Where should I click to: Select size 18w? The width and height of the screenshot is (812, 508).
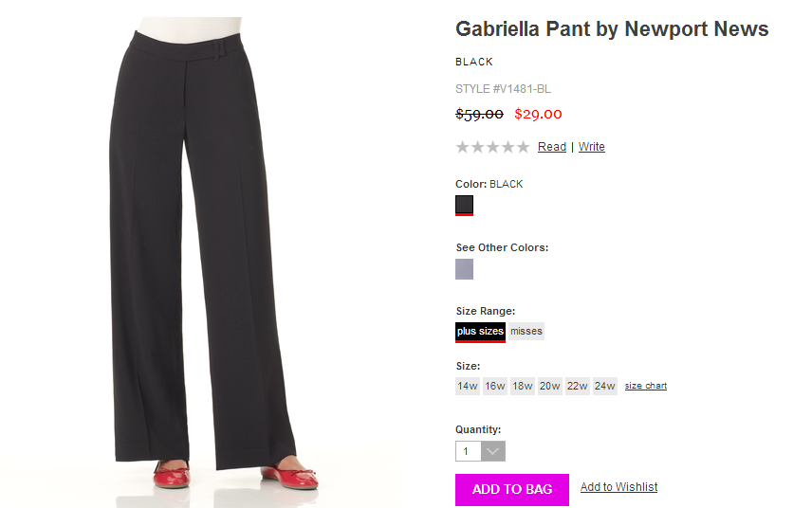522,386
